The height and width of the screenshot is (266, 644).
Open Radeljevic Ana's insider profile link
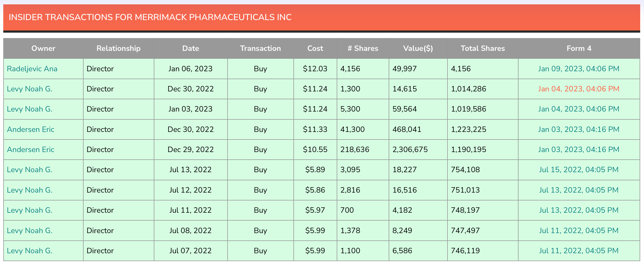click(32, 69)
